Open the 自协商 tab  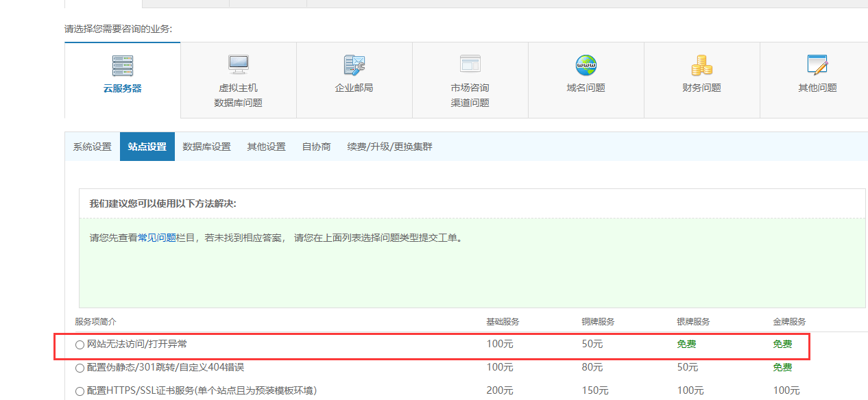click(x=316, y=147)
